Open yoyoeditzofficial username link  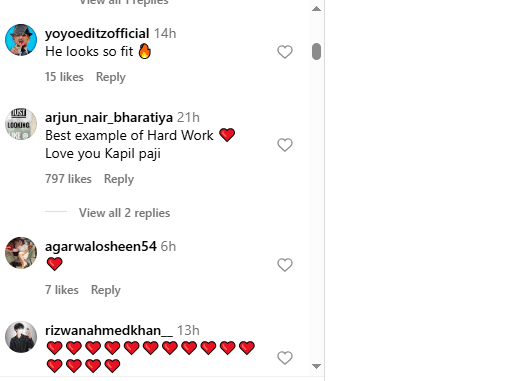click(x=97, y=33)
